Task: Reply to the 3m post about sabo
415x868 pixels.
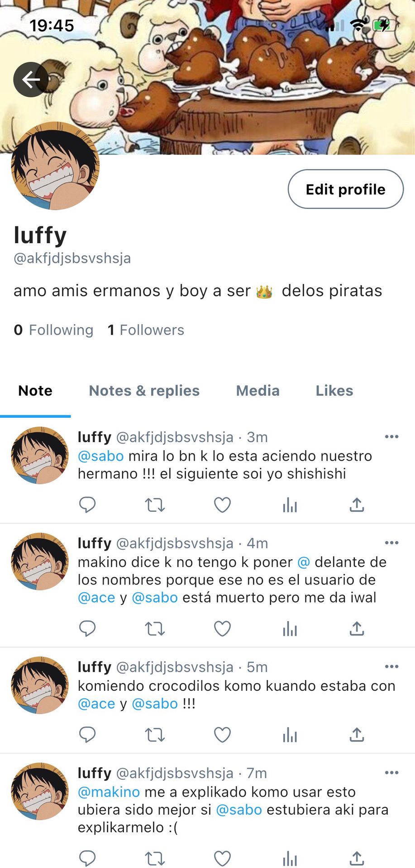Action: pos(87,505)
